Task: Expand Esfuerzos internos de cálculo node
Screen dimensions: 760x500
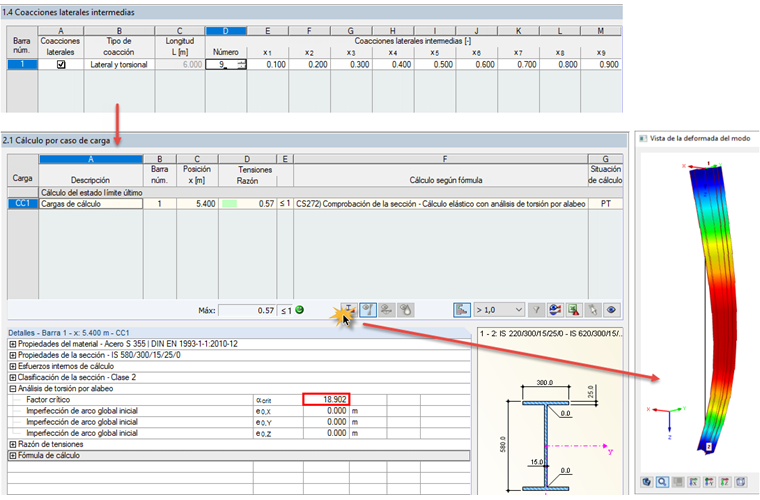Action: point(13,366)
